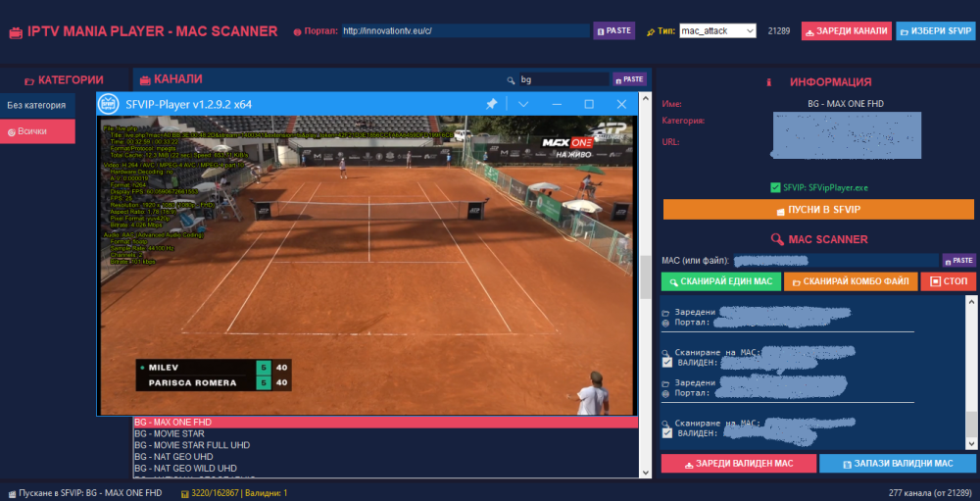Image resolution: width=980 pixels, height=501 pixels.
Task: Click the Пусни в SFVIP button
Action: coord(818,210)
